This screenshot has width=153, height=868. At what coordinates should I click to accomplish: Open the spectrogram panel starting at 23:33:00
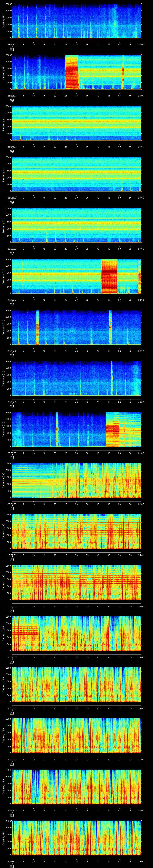point(77,583)
